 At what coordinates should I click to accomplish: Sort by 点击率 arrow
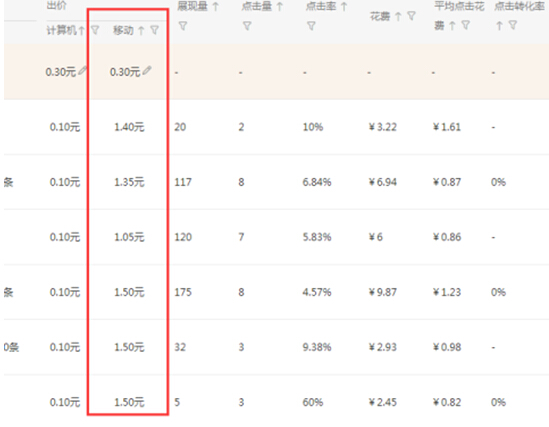[x=344, y=6]
